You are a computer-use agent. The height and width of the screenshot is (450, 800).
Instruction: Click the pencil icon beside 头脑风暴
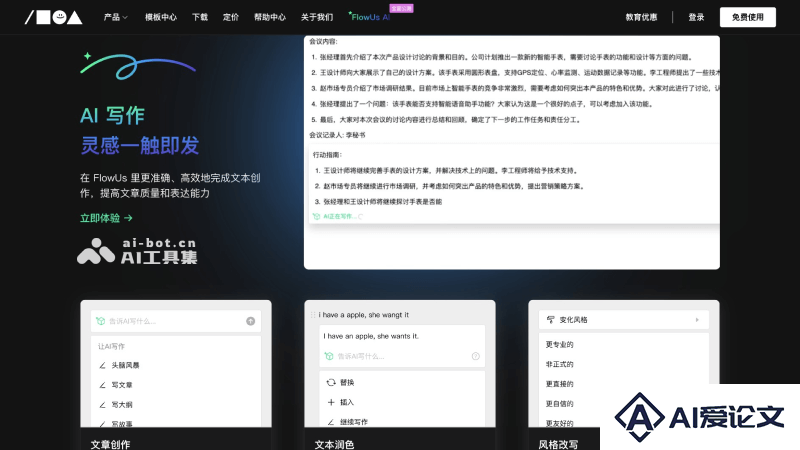tap(103, 365)
